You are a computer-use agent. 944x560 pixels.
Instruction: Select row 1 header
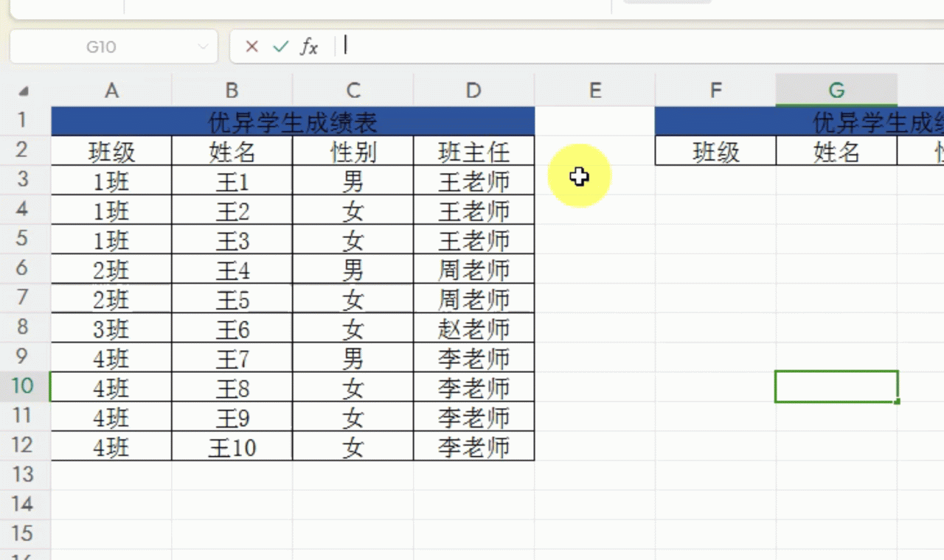point(25,121)
